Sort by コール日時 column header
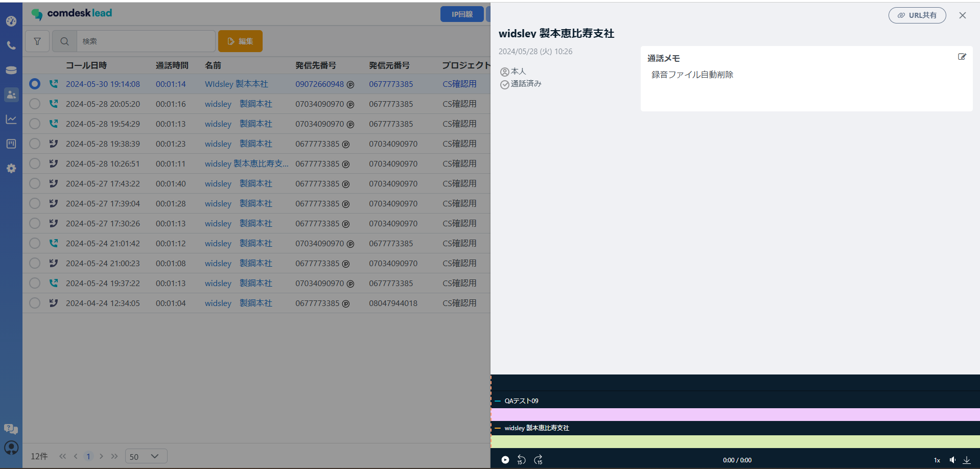Screen dimensions: 980x469 [x=86, y=65]
